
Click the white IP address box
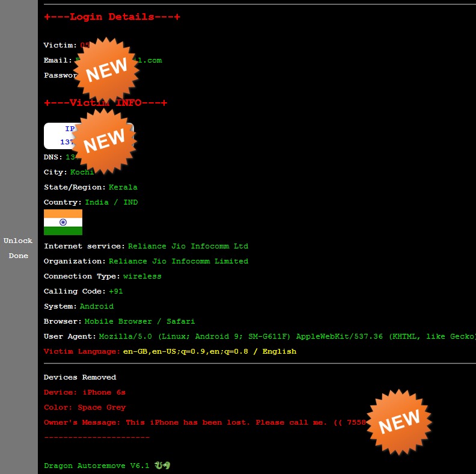coord(88,136)
